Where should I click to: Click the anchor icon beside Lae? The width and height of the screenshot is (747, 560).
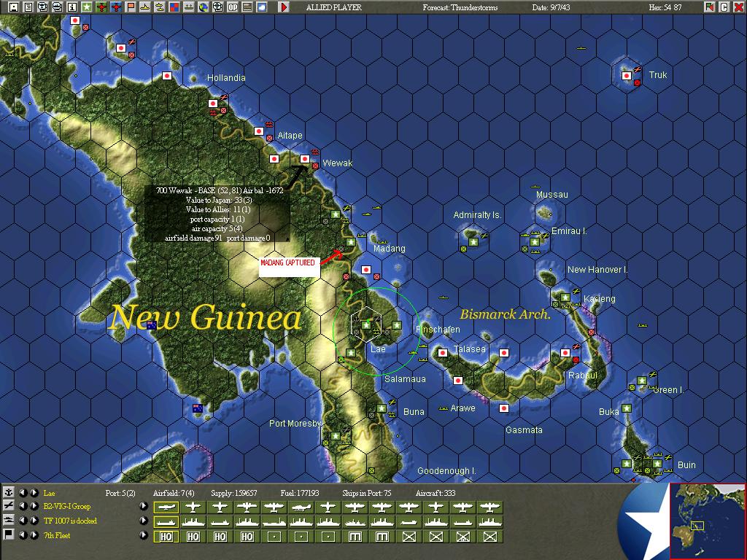click(8, 492)
